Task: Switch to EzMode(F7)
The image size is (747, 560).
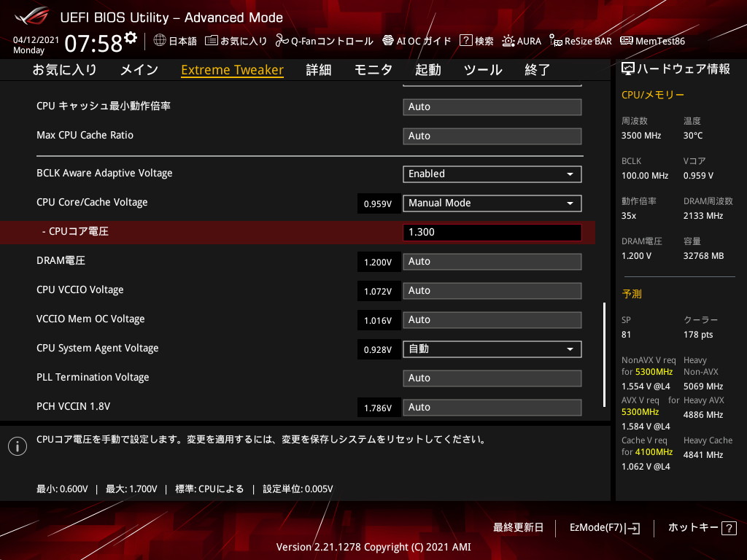Action: pyautogui.click(x=605, y=528)
